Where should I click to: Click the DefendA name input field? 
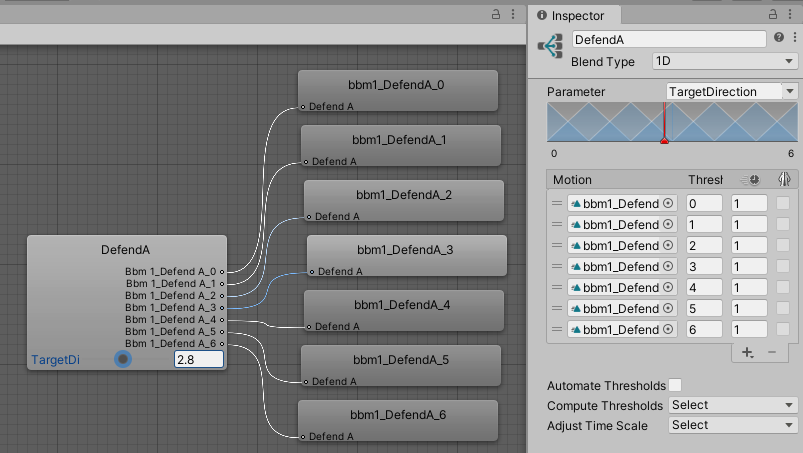pos(670,39)
